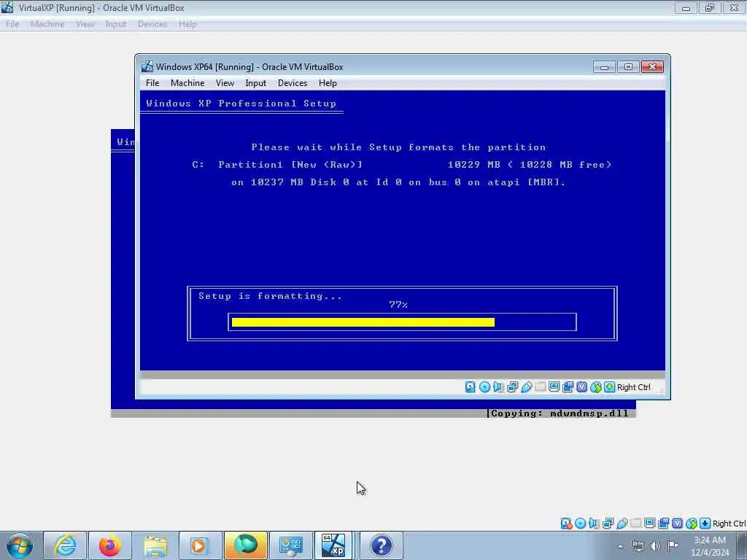
Task: Minimize the outer VirtualXP window
Action: (686, 8)
